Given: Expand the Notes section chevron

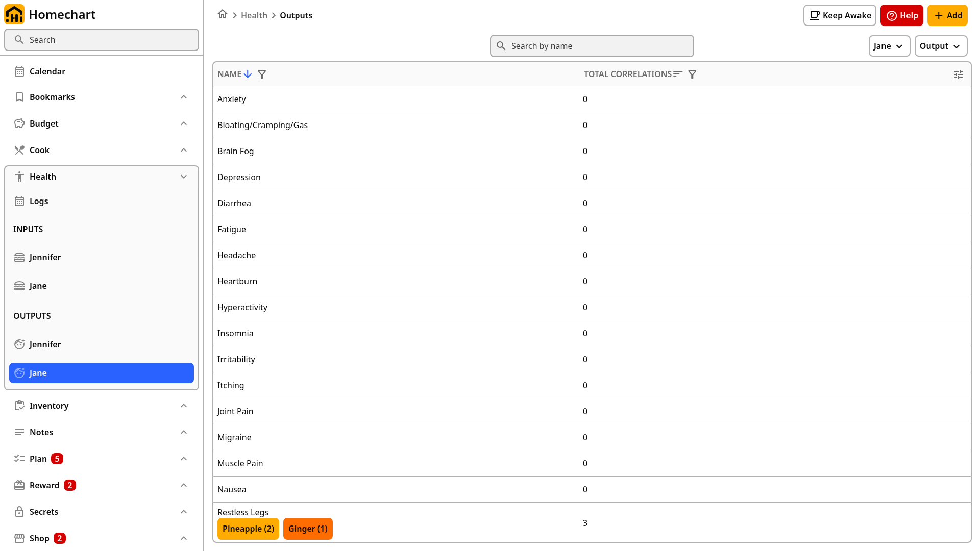Looking at the screenshot, I should (x=184, y=432).
